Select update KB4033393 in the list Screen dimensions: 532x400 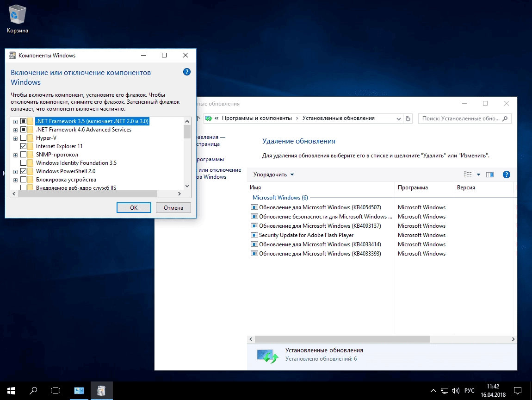click(320, 254)
